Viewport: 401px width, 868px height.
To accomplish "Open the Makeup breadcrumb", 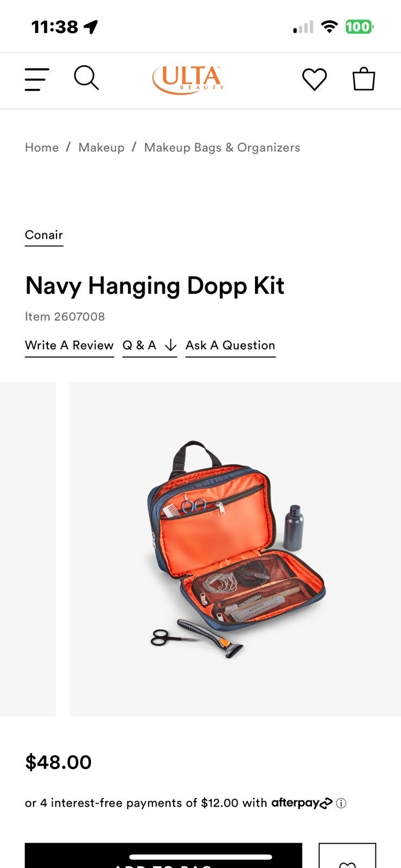I will point(101,148).
